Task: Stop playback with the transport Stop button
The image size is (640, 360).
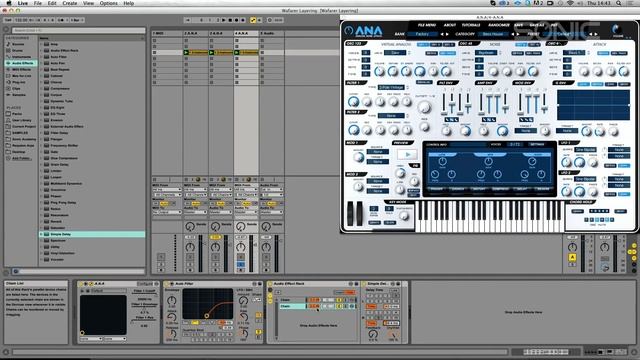Action: (x=230, y=20)
